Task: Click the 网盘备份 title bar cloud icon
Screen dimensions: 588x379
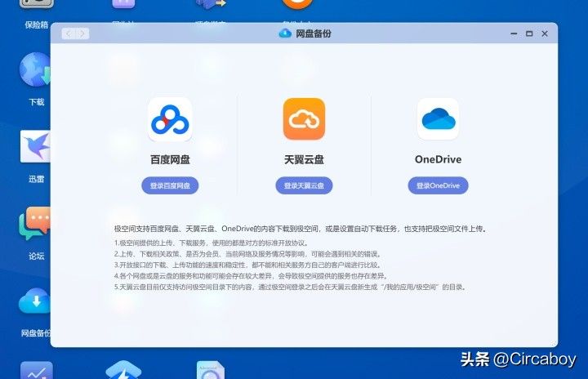Action: [285, 33]
